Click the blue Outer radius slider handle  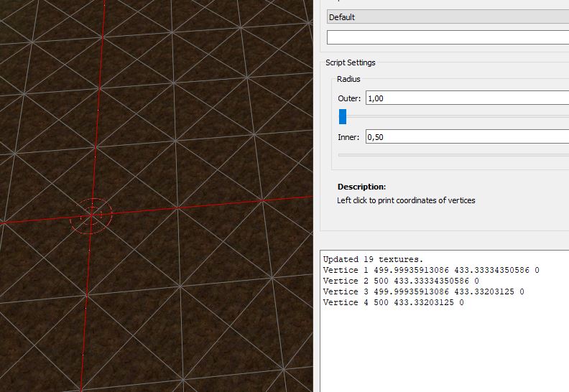click(343, 117)
